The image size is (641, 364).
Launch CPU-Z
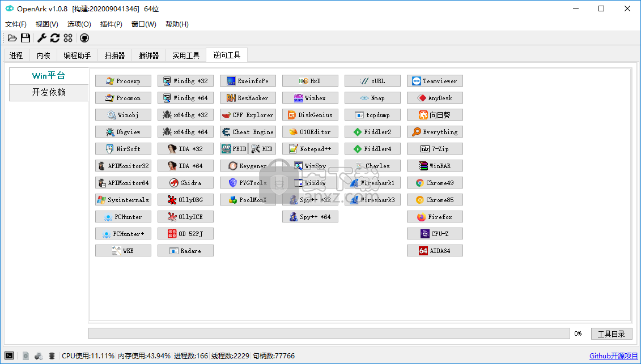[435, 234]
